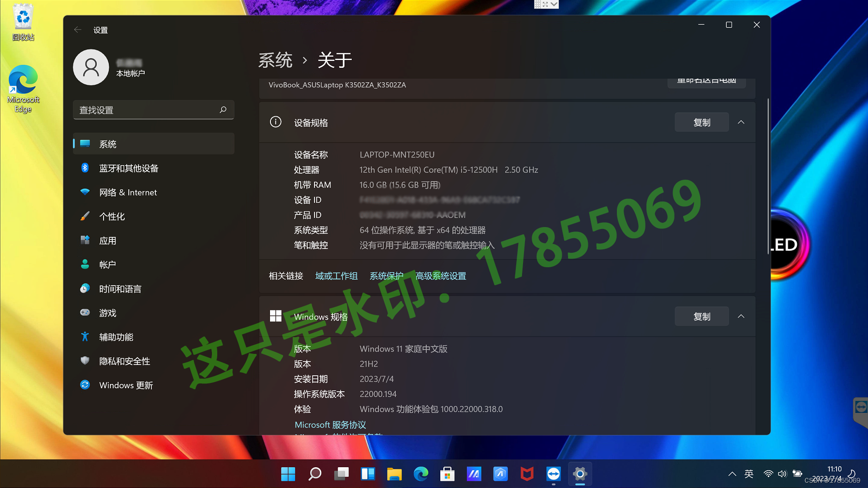This screenshot has height=488, width=868.
Task: Open the volume tray icon
Action: [782, 474]
